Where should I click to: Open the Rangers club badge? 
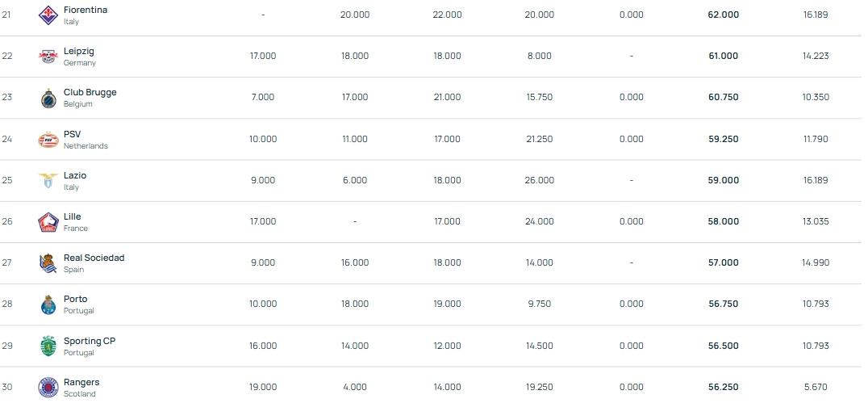(x=48, y=387)
